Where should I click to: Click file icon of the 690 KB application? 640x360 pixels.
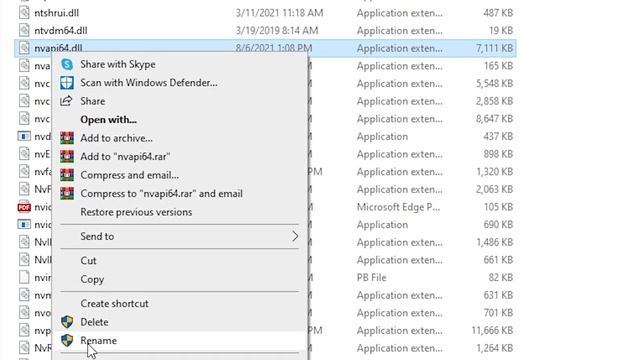coord(24,224)
